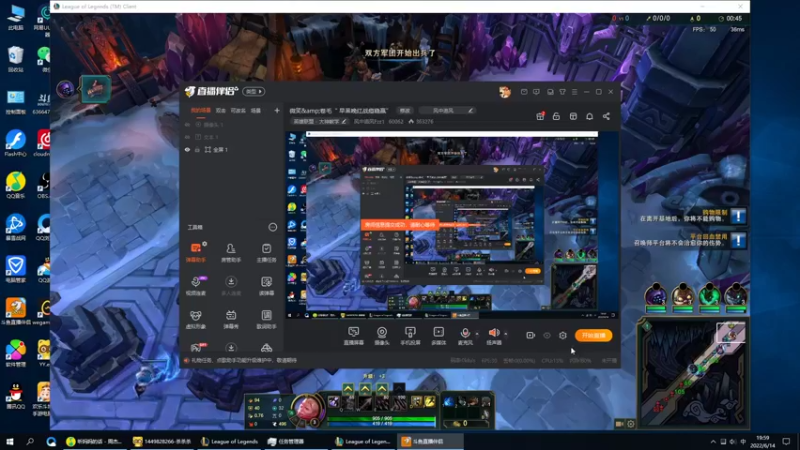Click the unlock padlock icon in room toolbar
The width and height of the screenshot is (800, 450).
click(x=556, y=116)
